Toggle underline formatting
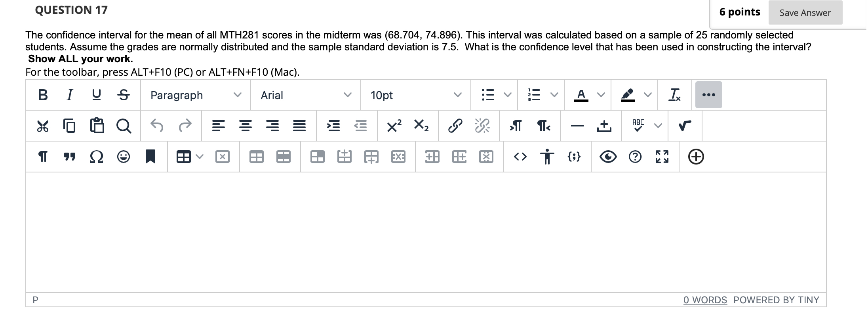868x333 pixels. coord(96,95)
